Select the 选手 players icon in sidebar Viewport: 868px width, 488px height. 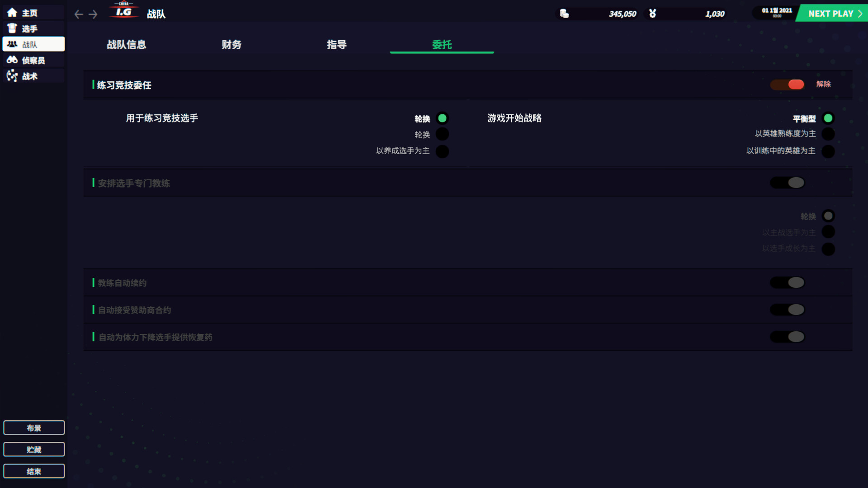pos(11,28)
